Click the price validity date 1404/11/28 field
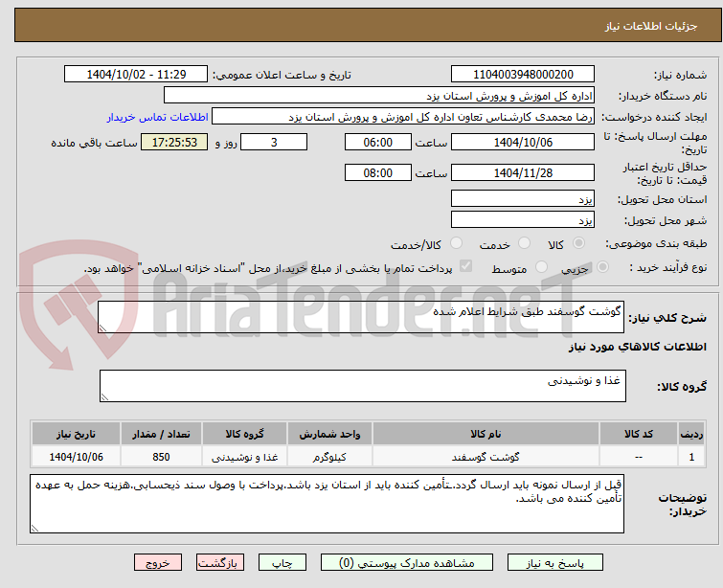Screen dimensions: 723x588 523,173
